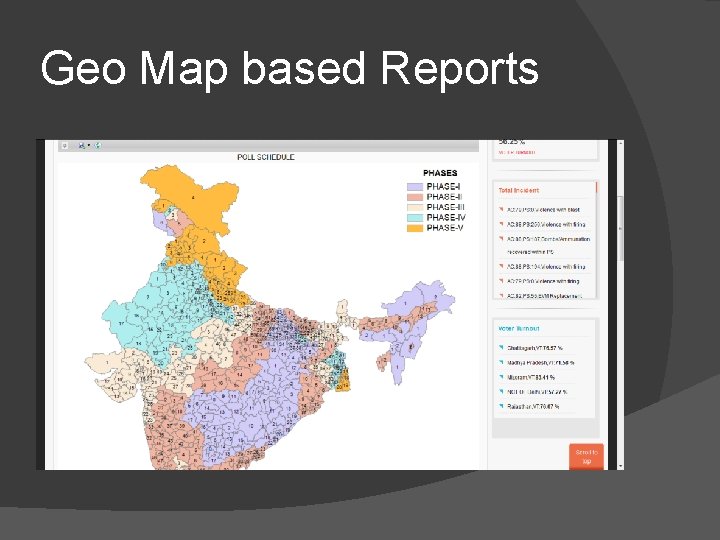Click the flag icon beside Chhattisgarh turnout
Screen dimensions: 720x540
[x=501, y=348]
